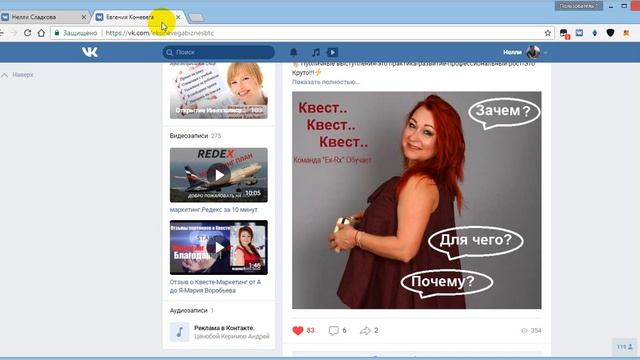Share the post with the arrow icon

[x=365, y=331]
